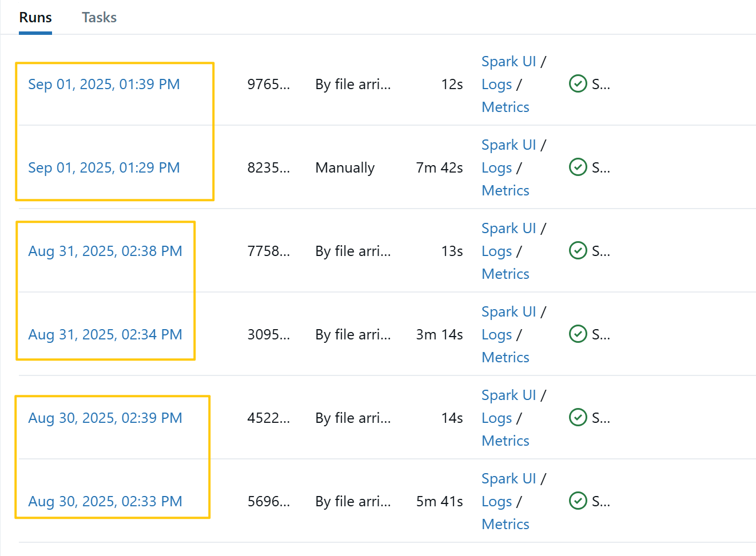Open Spark UI for the 02:33 PM run
756x556 pixels.
pos(509,478)
